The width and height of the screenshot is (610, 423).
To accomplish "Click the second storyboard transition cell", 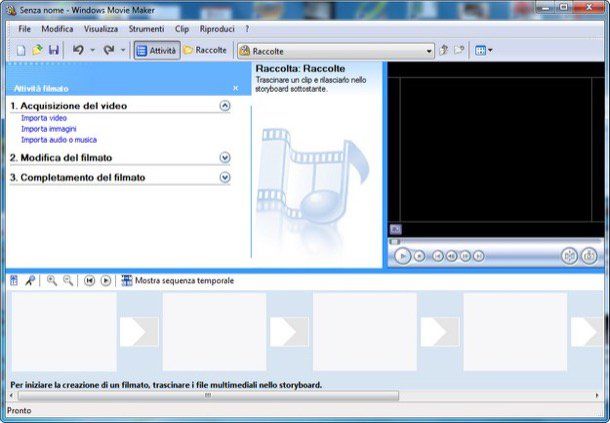I will (x=289, y=332).
